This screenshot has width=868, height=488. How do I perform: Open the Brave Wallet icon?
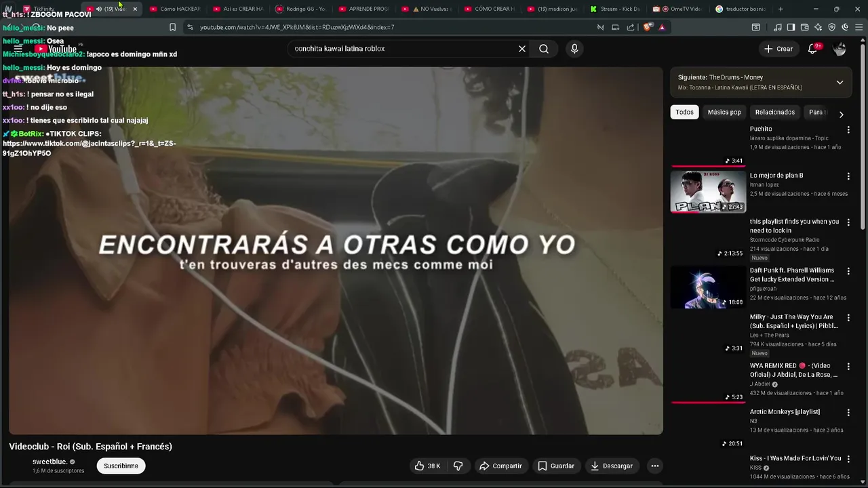point(804,27)
